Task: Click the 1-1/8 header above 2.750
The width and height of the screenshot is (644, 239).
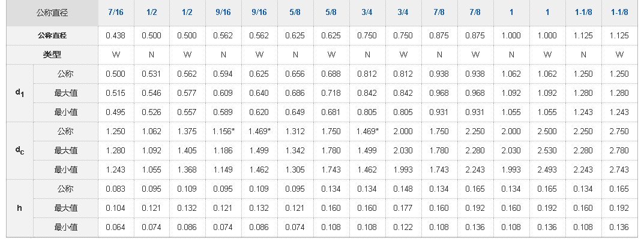Action: (x=619, y=13)
